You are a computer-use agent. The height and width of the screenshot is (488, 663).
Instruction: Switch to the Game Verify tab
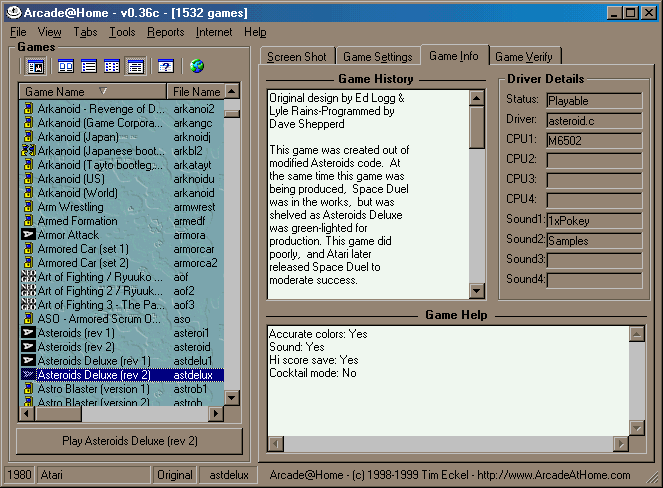[x=524, y=57]
